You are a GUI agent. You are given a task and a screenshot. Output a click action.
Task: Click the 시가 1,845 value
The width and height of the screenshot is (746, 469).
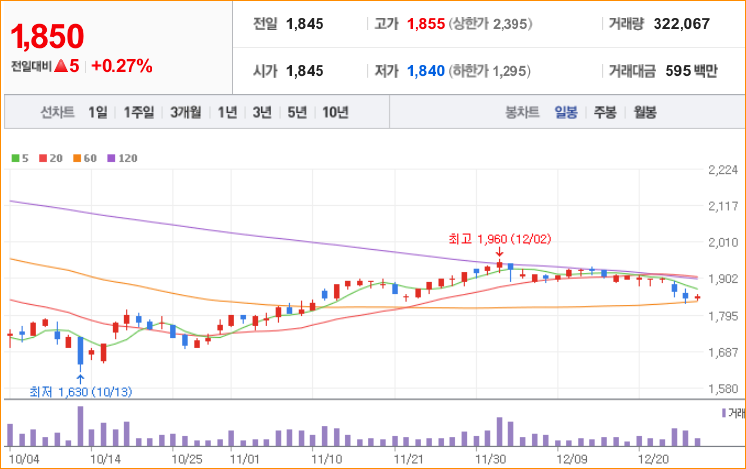click(304, 71)
